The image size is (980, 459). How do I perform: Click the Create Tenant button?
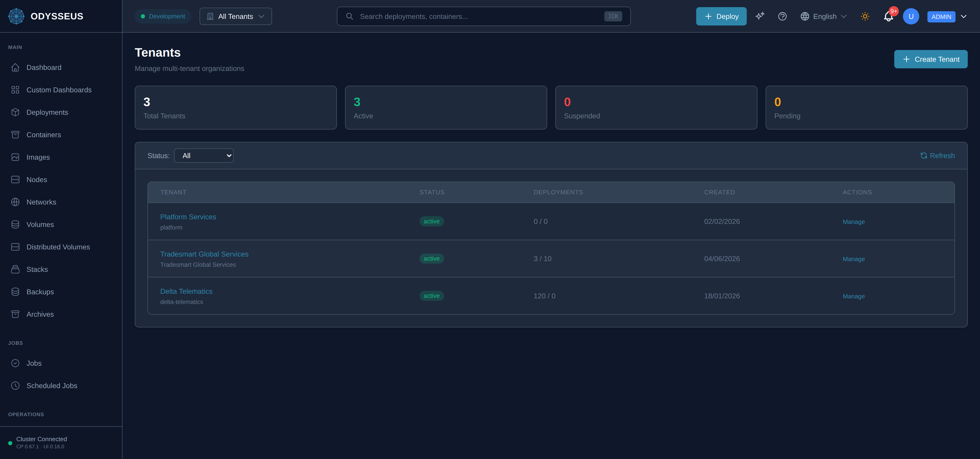tap(930, 59)
